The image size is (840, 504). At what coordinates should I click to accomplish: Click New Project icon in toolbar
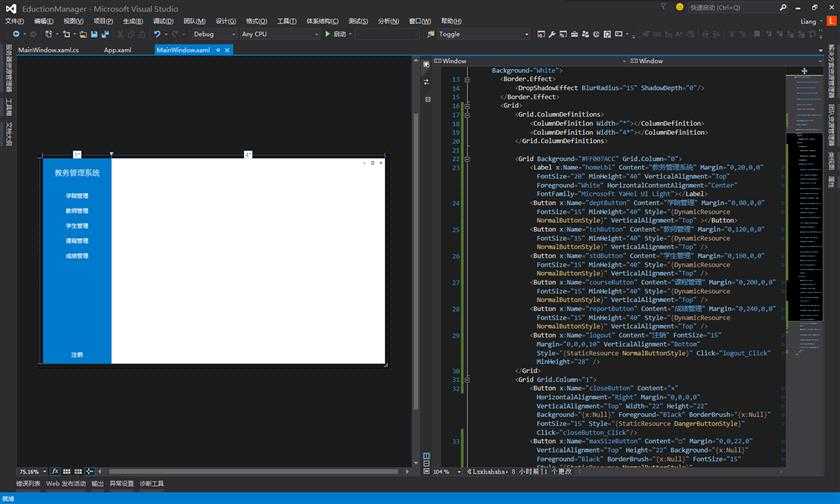49,34
